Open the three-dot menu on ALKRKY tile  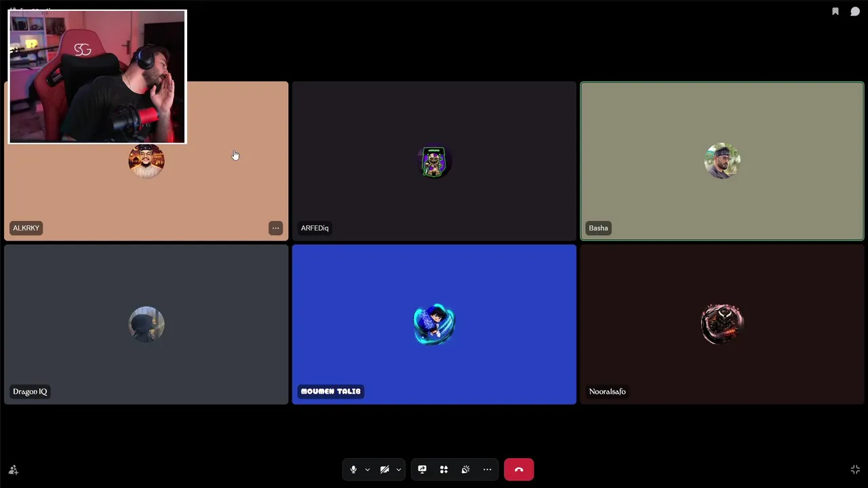[x=275, y=228]
